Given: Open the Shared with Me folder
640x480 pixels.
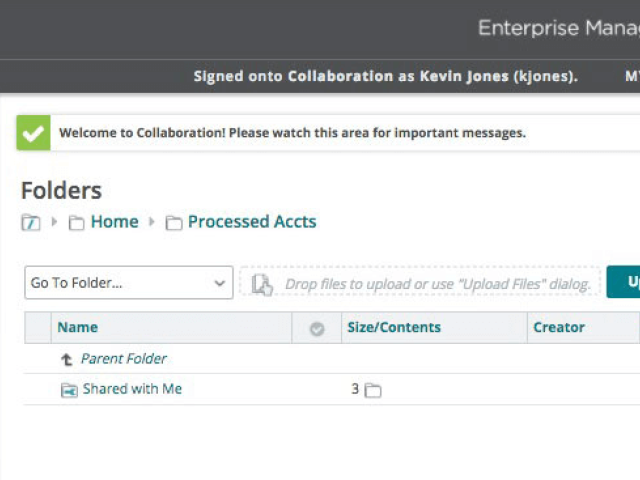Looking at the screenshot, I should [132, 389].
